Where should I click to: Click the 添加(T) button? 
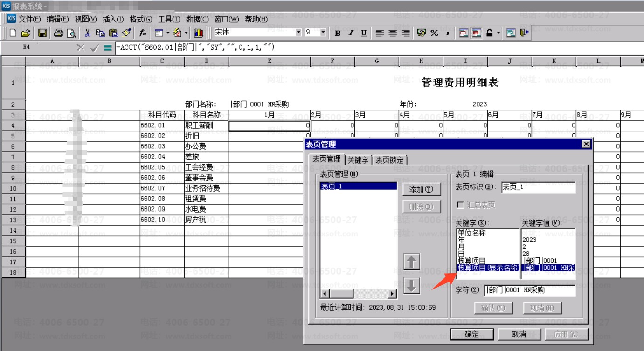[421, 189]
